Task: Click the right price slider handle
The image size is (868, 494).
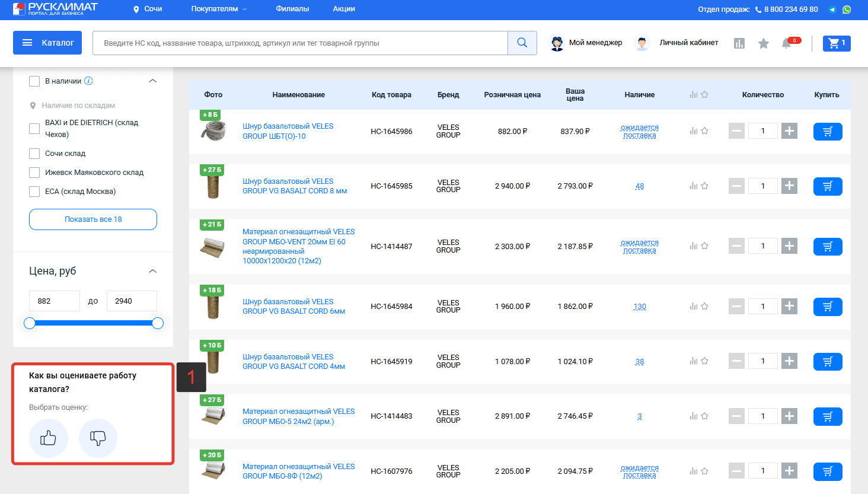Action: (158, 323)
